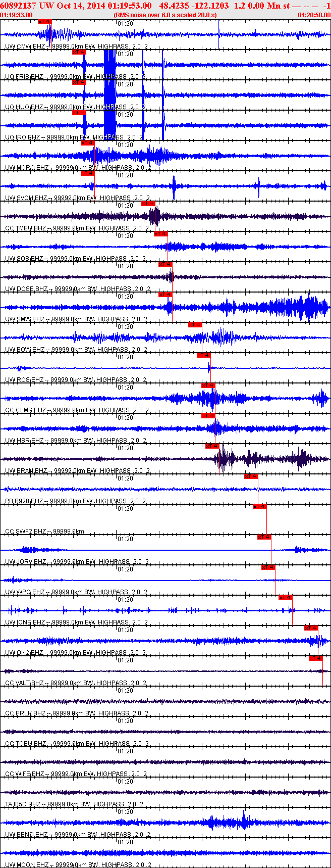Click the UW MOON EHZ station label

click(25, 865)
